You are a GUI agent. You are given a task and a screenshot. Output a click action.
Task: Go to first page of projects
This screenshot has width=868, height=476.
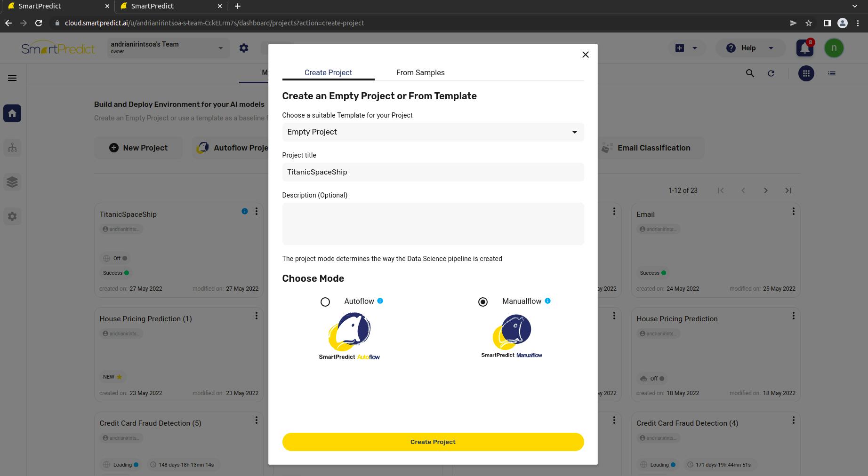click(720, 190)
